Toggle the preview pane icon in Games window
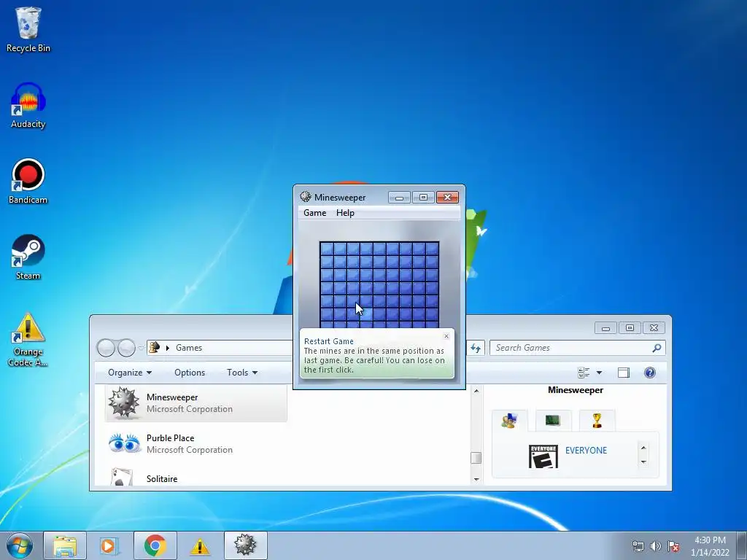This screenshot has height=560, width=747. coord(624,373)
